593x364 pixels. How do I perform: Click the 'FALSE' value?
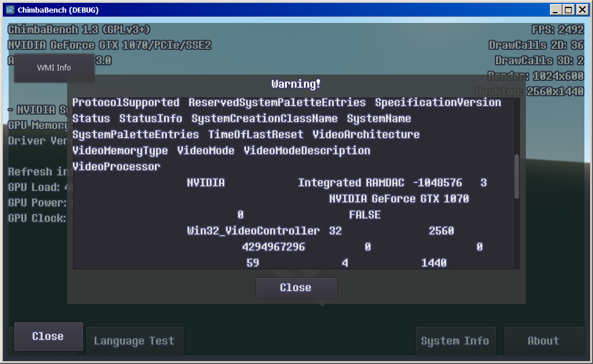(x=365, y=215)
